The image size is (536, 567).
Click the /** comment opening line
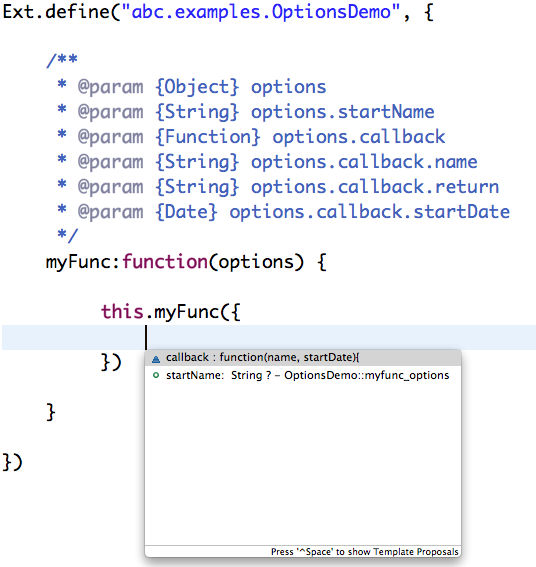[x=62, y=60]
